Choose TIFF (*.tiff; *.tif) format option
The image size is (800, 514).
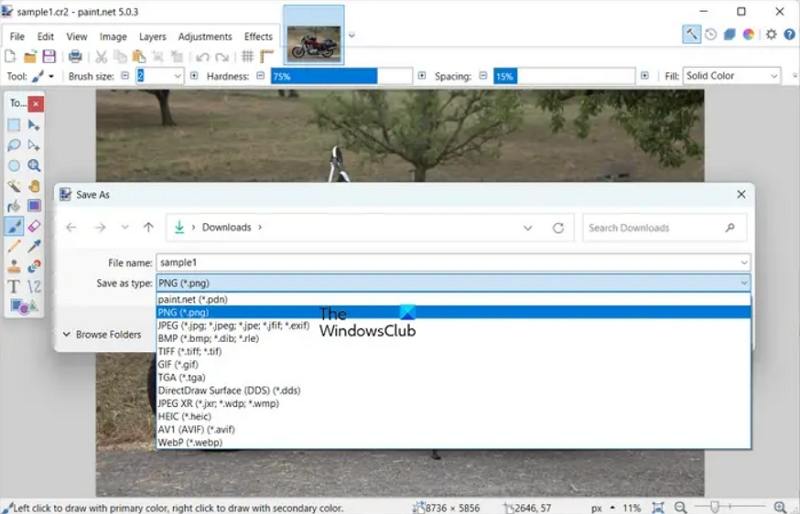[x=453, y=351]
